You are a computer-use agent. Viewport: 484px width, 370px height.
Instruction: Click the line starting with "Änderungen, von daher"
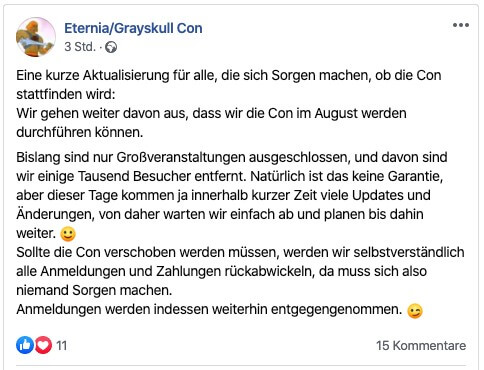pos(220,214)
